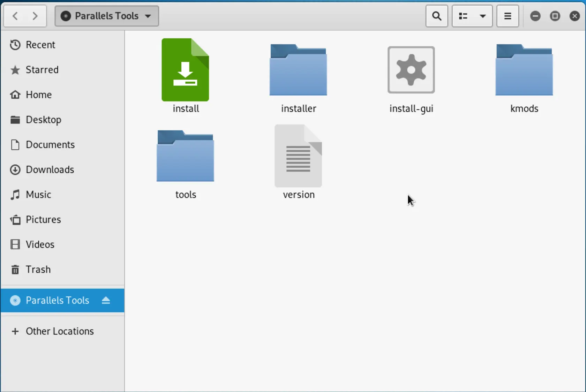Go to the Home folder
586x392 pixels.
(x=62, y=95)
